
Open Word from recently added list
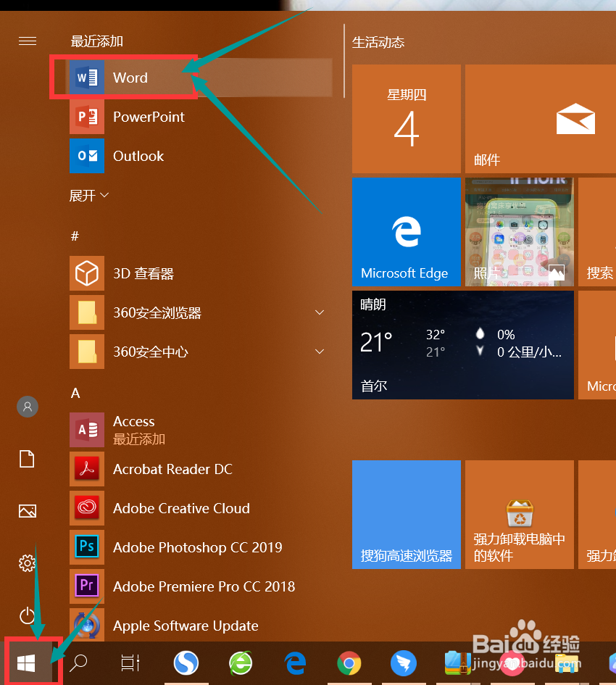130,78
